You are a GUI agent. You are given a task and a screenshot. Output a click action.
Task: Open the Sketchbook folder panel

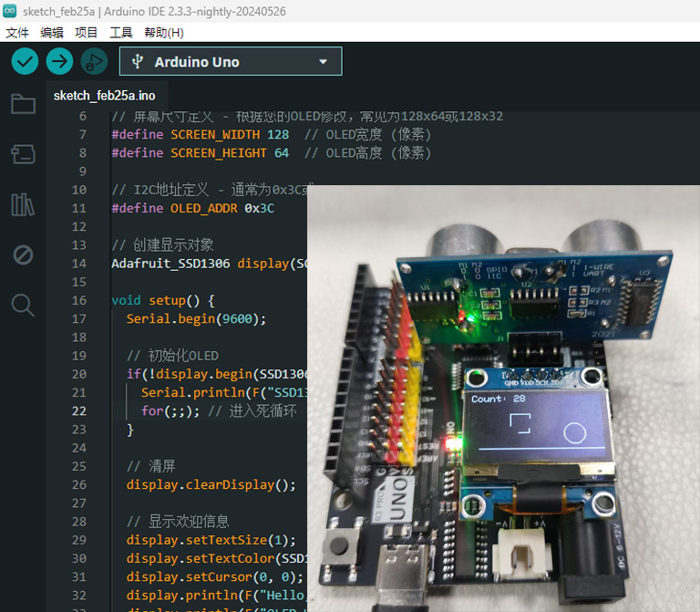tap(23, 104)
